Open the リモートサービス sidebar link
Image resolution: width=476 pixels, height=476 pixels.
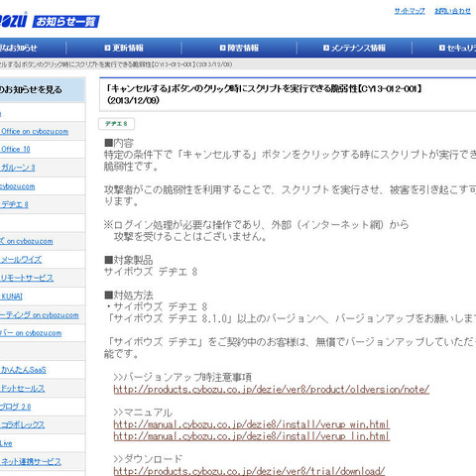point(27,278)
